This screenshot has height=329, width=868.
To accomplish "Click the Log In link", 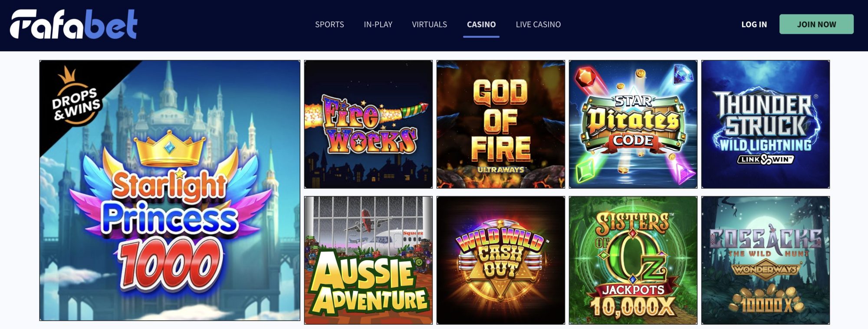I will click(754, 25).
